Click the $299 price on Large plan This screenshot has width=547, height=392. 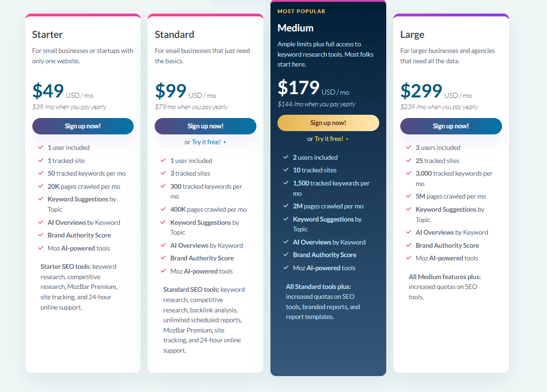pyautogui.click(x=421, y=91)
